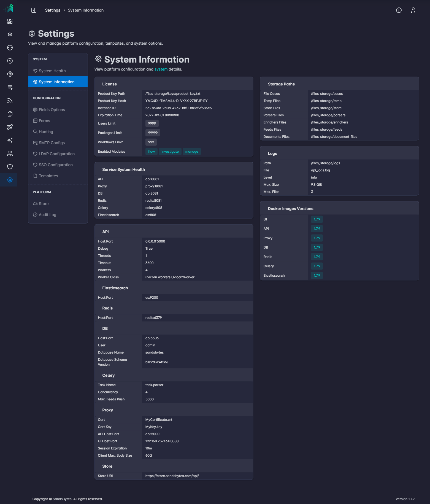Click the Version 1.7.9 footer text
Viewport: 430px width, 504px height.
[x=405, y=499]
